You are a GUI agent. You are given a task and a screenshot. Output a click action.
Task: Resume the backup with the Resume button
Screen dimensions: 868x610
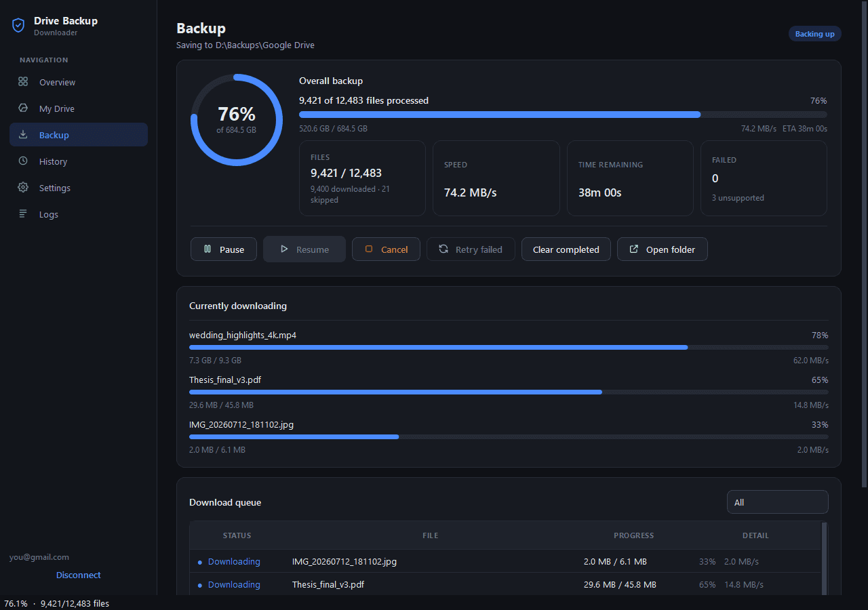(304, 249)
